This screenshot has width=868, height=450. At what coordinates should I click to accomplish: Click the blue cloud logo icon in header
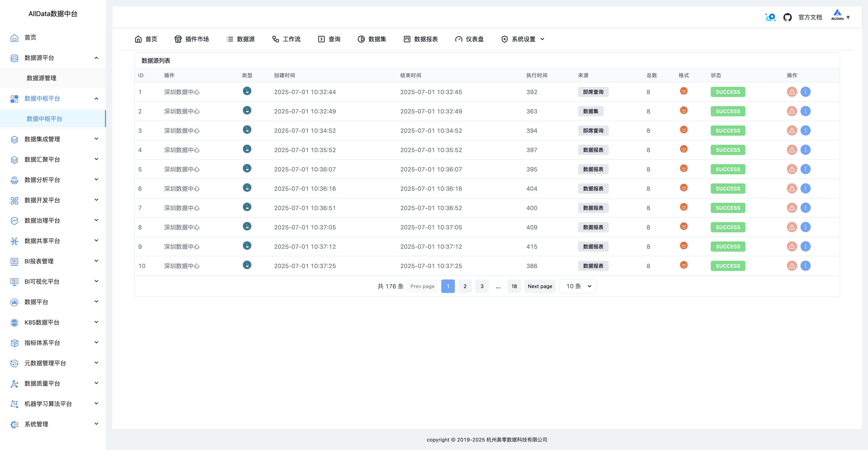(770, 17)
